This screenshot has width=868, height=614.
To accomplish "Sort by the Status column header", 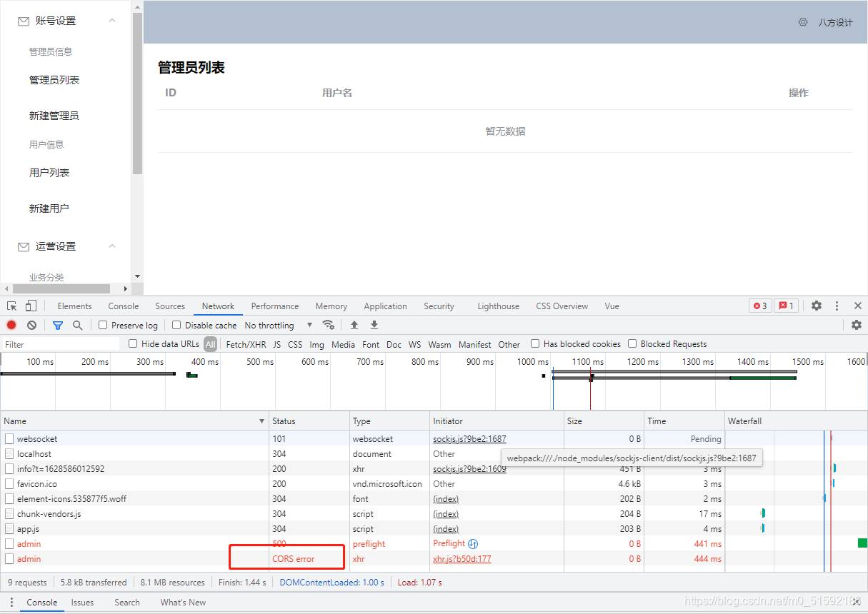I will pyautogui.click(x=309, y=421).
